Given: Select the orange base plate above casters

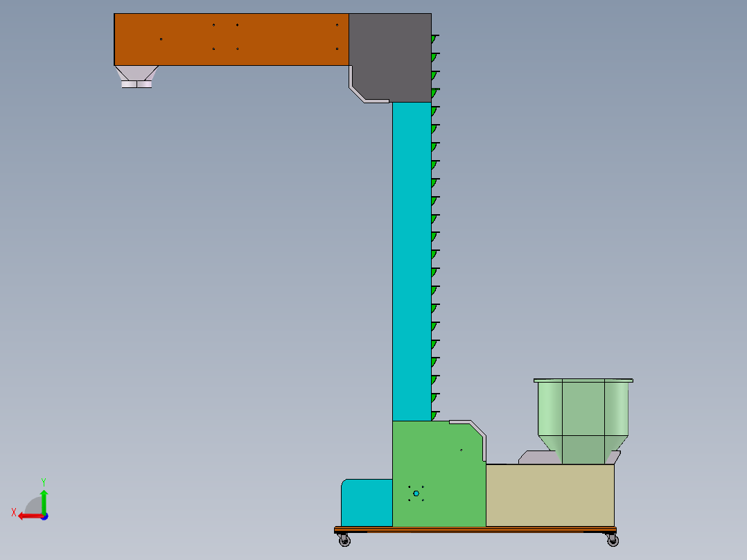Looking at the screenshot, I should coord(475,530).
